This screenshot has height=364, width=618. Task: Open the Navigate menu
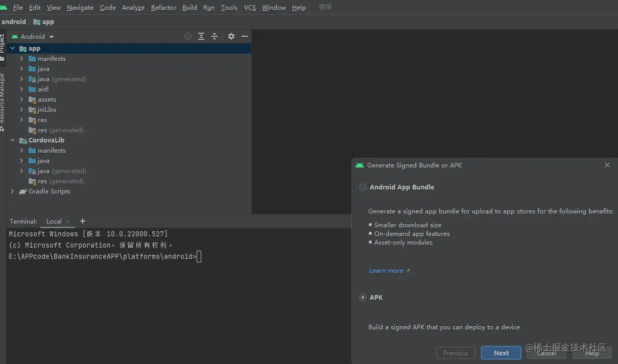tap(80, 7)
